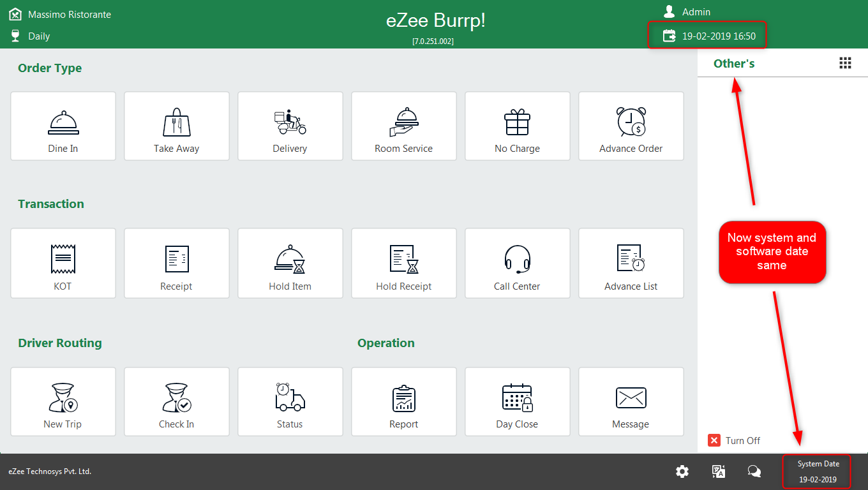This screenshot has width=868, height=490.
Task: Open settings gear in bottom bar
Action: point(682,471)
